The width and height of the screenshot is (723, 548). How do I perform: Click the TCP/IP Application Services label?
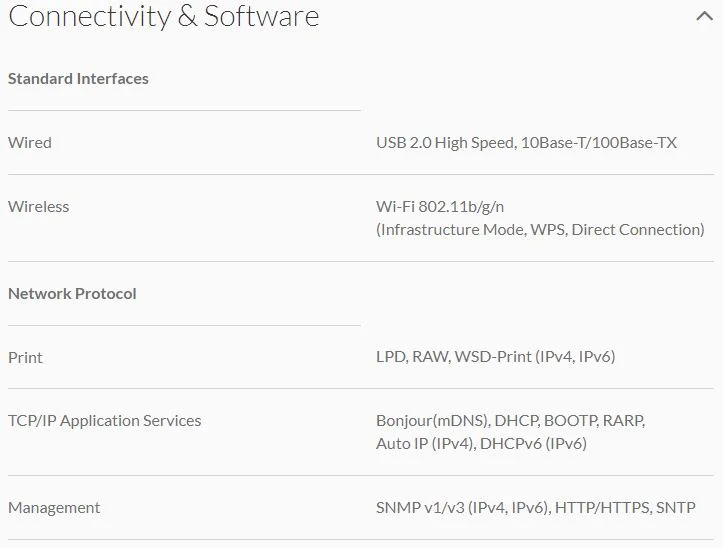coord(105,421)
